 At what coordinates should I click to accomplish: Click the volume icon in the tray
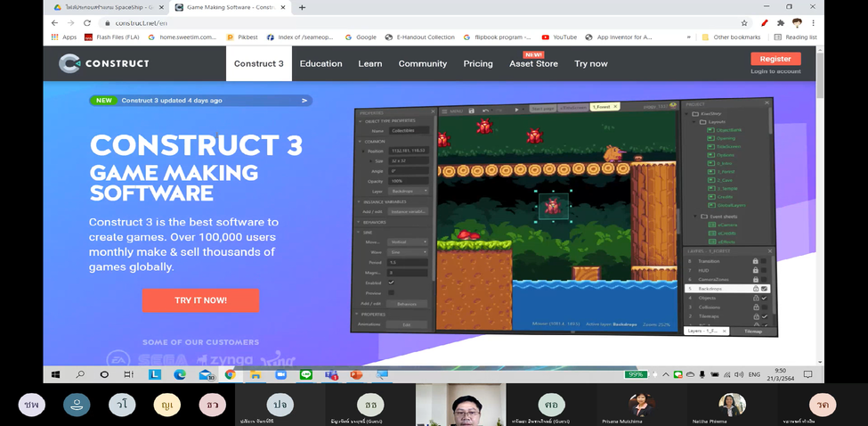click(738, 374)
